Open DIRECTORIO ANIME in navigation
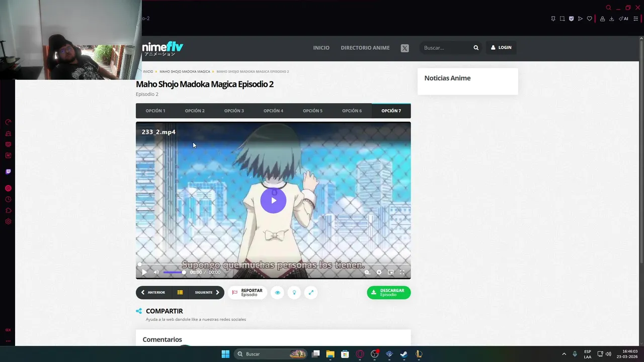 click(365, 48)
